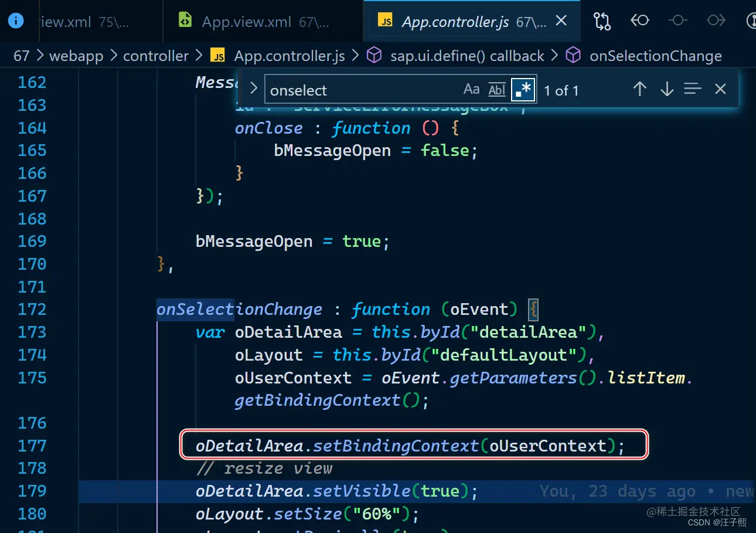Close the find widget
Screen dimensions: 756x533
tap(720, 89)
